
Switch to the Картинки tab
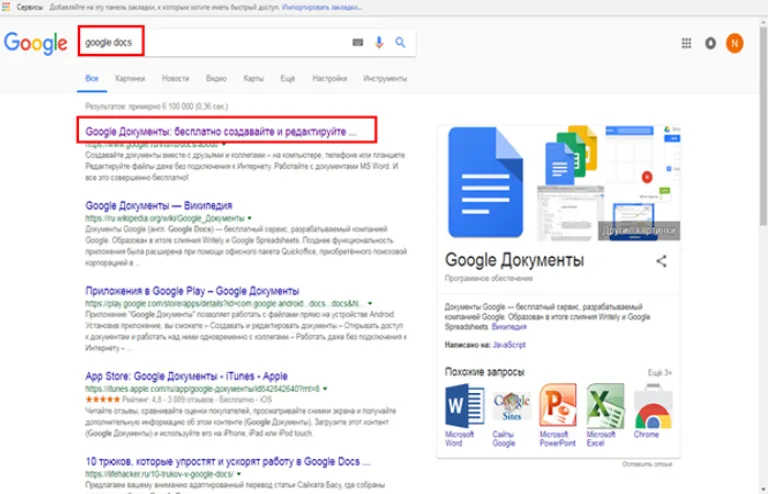click(130, 78)
